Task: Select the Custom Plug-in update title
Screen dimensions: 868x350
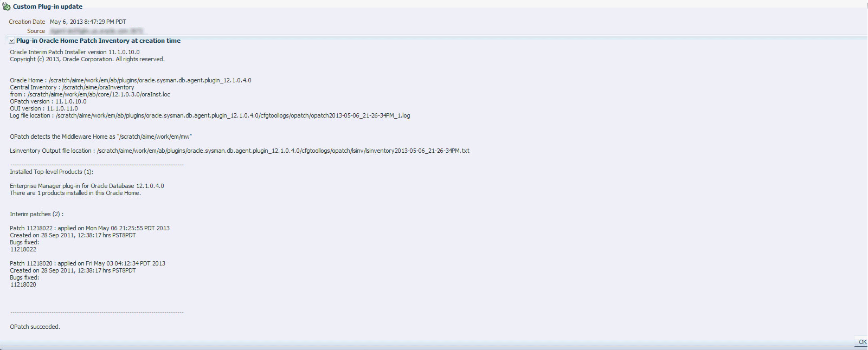Action: click(x=48, y=7)
